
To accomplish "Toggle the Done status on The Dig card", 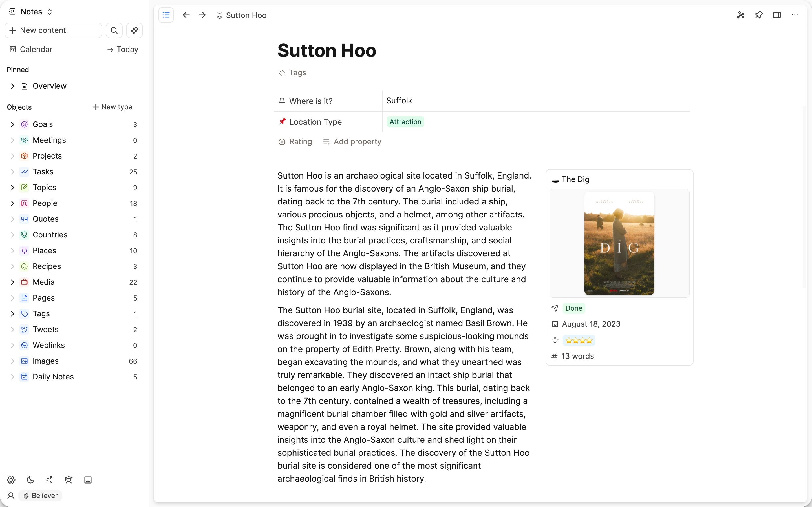I will (573, 308).
